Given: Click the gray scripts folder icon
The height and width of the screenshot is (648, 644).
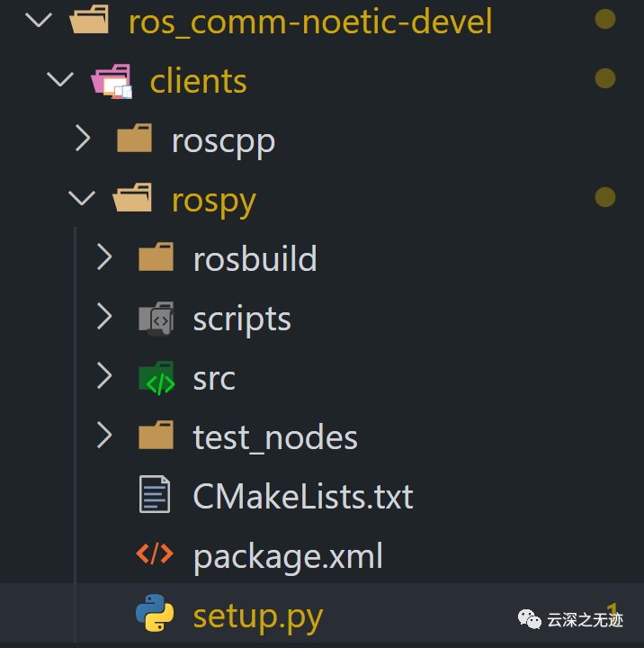Looking at the screenshot, I should click(157, 319).
